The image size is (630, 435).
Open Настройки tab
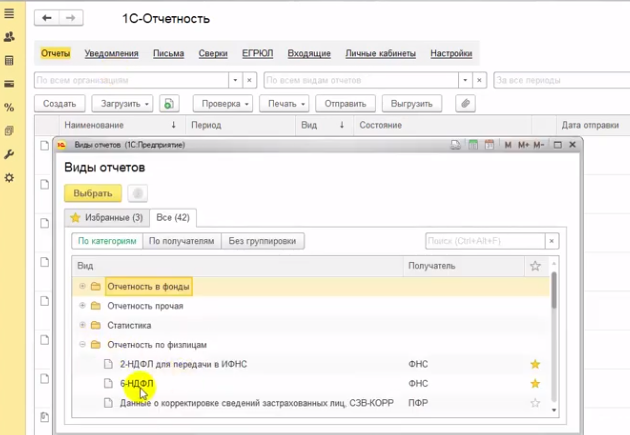pos(451,53)
